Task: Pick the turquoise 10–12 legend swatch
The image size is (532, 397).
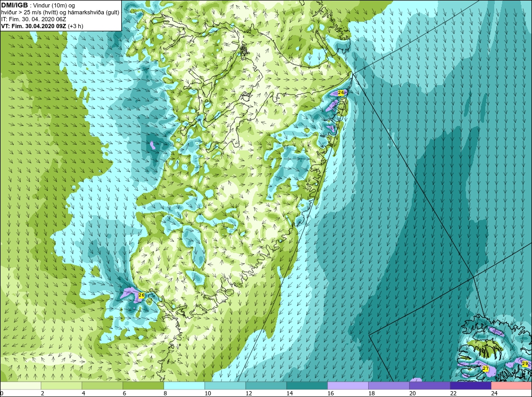Action: click(x=225, y=386)
